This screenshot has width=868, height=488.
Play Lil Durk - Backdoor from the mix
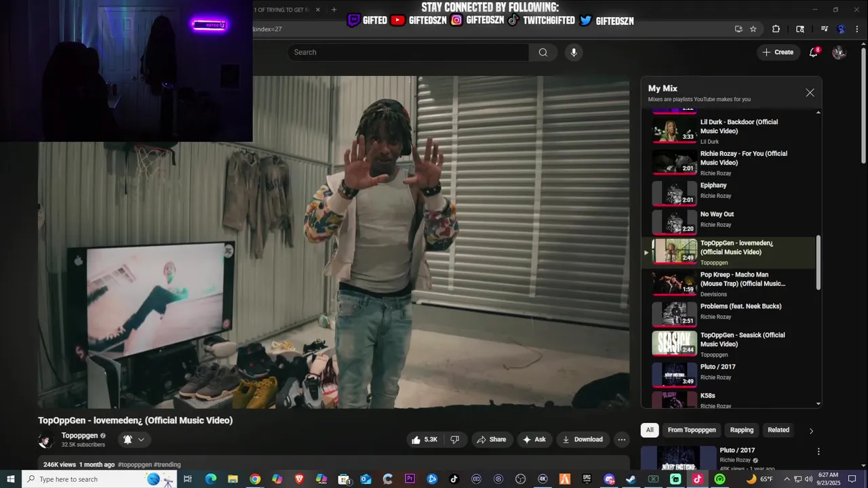734,131
